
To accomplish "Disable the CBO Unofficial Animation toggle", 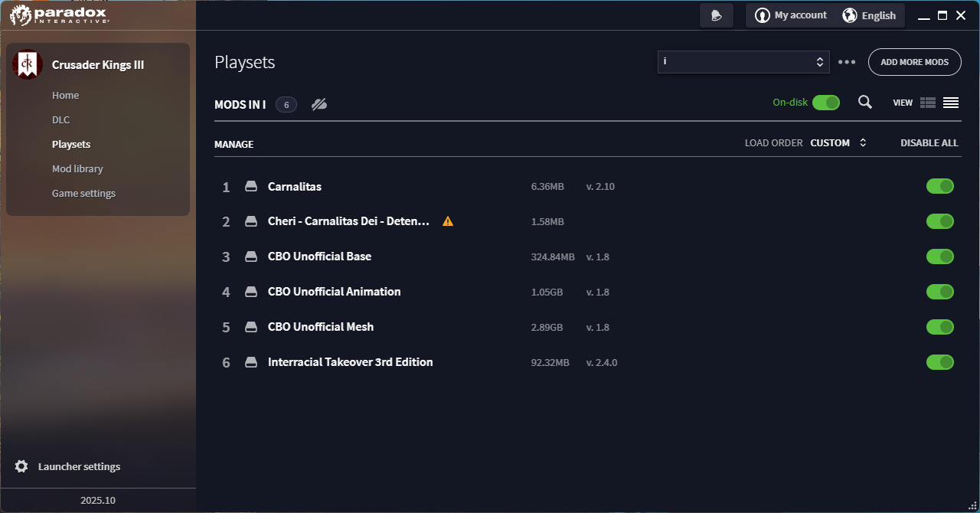I will tap(940, 292).
